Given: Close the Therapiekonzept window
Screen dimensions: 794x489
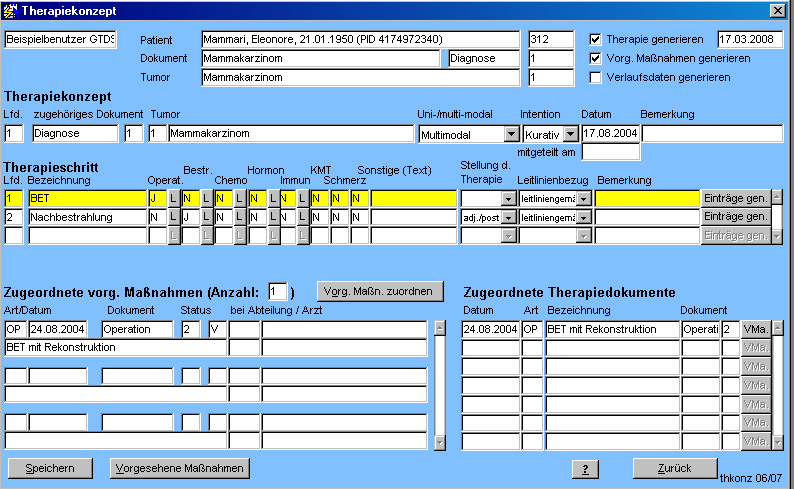Looking at the screenshot, I should coord(777,10).
